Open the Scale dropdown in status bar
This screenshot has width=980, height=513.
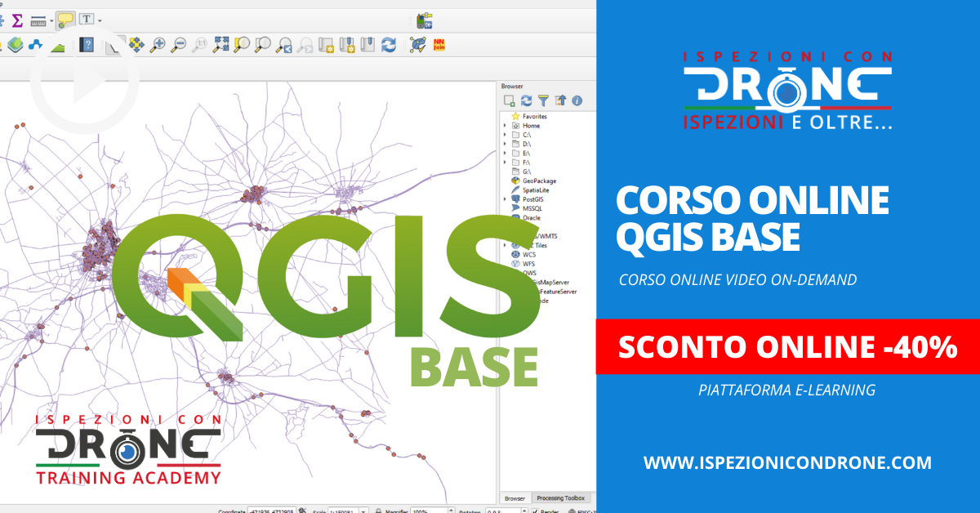click(x=364, y=511)
